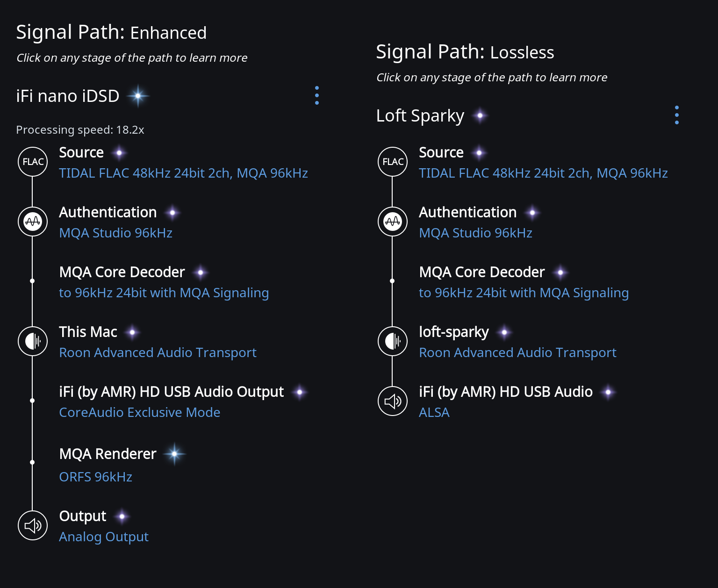Open Roon Advanced Audio Transport under This Mac

[x=158, y=352]
